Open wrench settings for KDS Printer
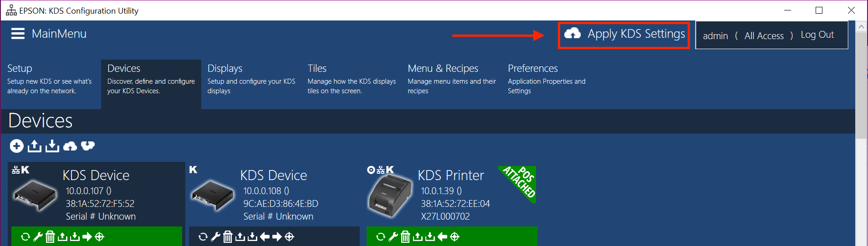 (393, 237)
